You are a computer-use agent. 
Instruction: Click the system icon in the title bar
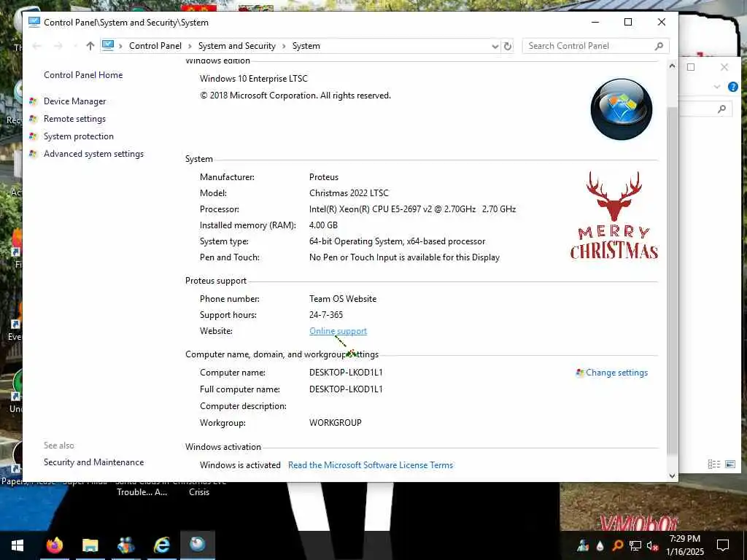point(34,22)
